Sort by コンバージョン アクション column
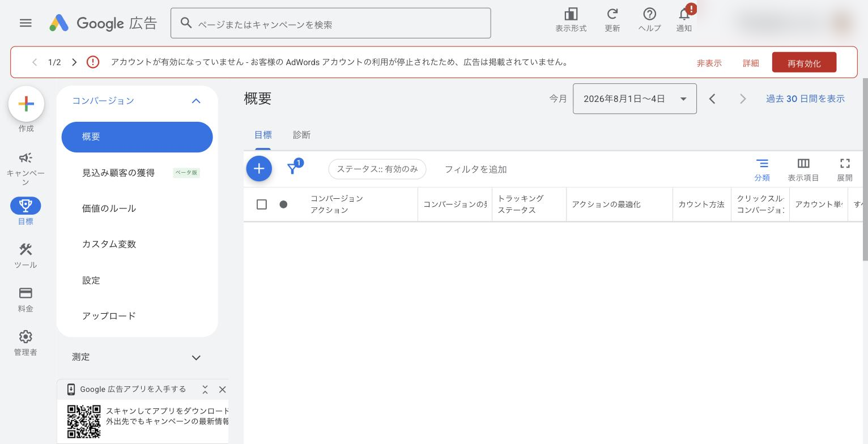Image resolution: width=868 pixels, height=444 pixels. pyautogui.click(x=337, y=204)
